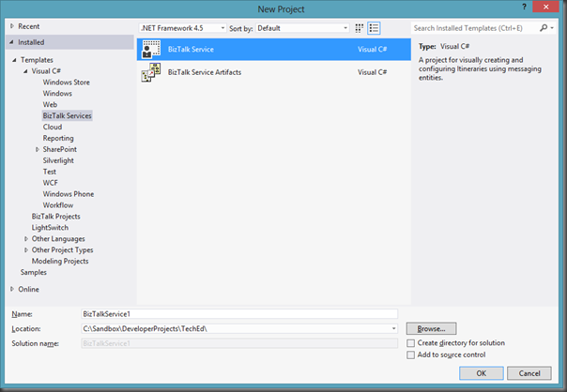The height and width of the screenshot is (392, 567).
Task: Select Windows Store template category
Action: [x=66, y=83]
